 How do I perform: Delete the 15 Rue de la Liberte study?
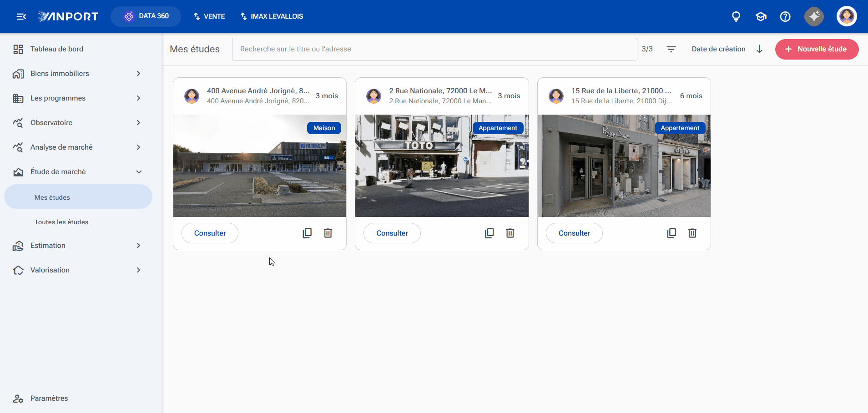(692, 233)
